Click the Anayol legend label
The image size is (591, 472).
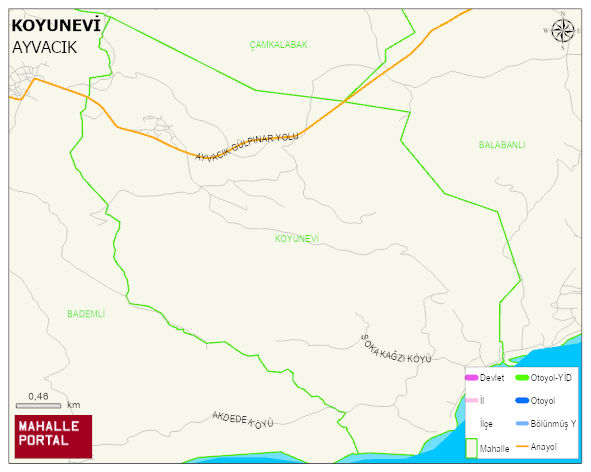tap(544, 447)
